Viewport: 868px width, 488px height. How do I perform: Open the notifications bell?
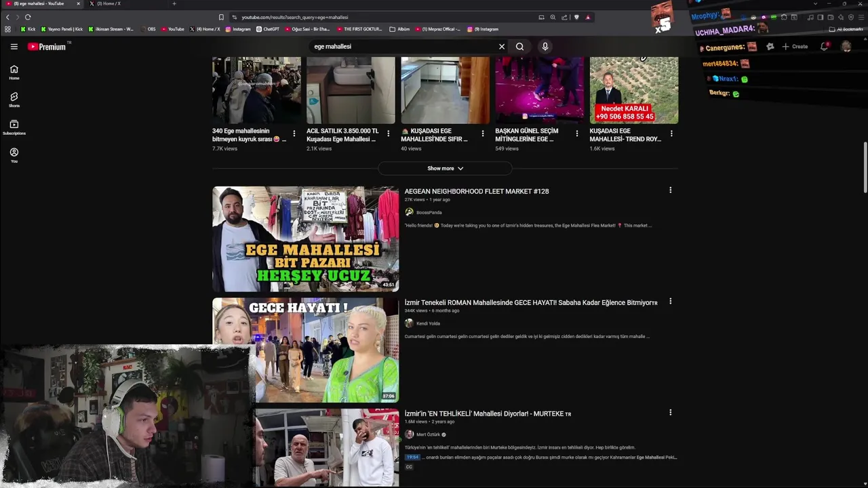point(824,47)
